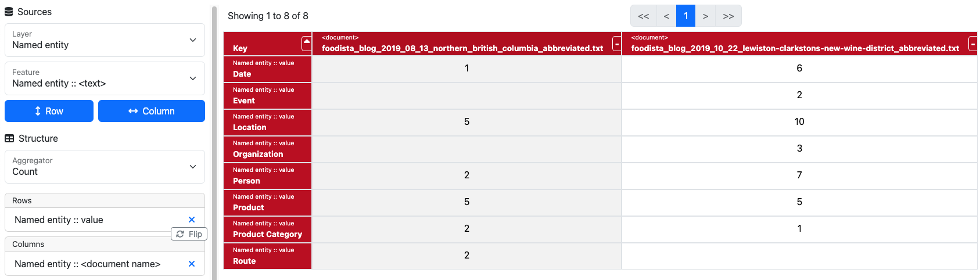
Task: Jump to last page
Action: 728,16
